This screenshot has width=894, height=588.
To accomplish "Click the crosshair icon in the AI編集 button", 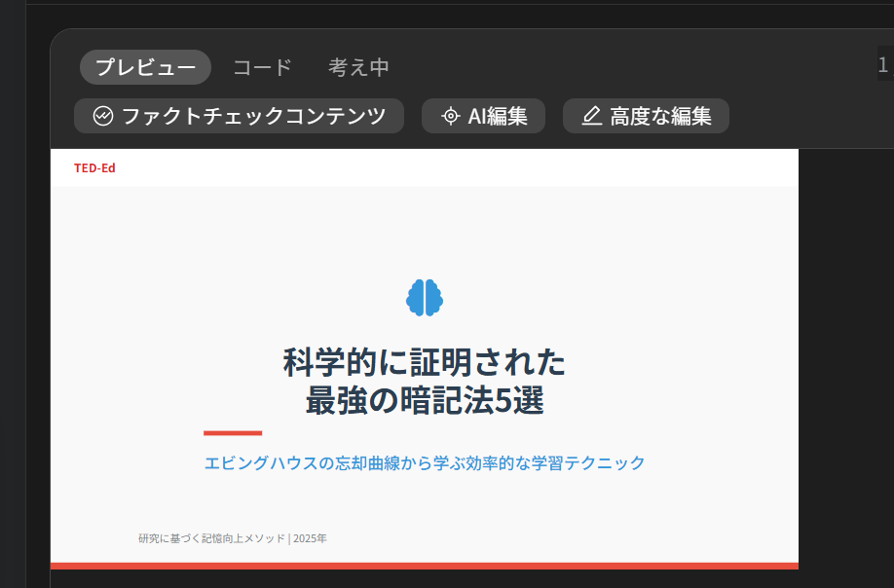I will 449,116.
